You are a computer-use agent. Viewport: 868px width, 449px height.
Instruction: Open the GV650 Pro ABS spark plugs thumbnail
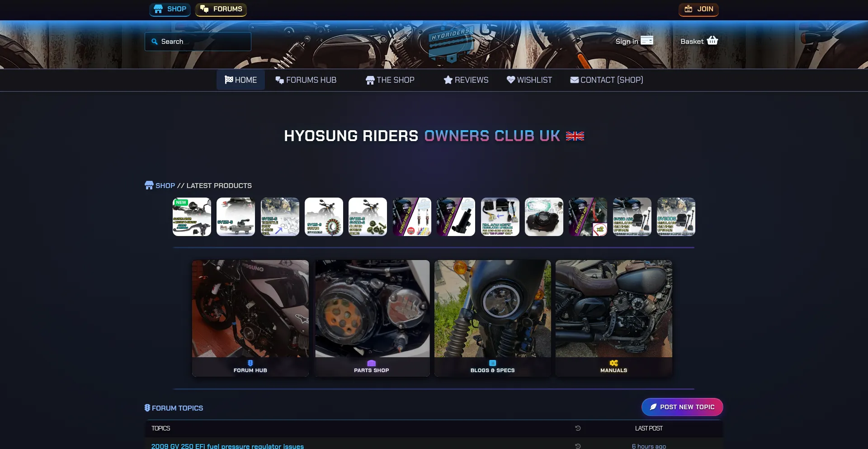pyautogui.click(x=412, y=217)
